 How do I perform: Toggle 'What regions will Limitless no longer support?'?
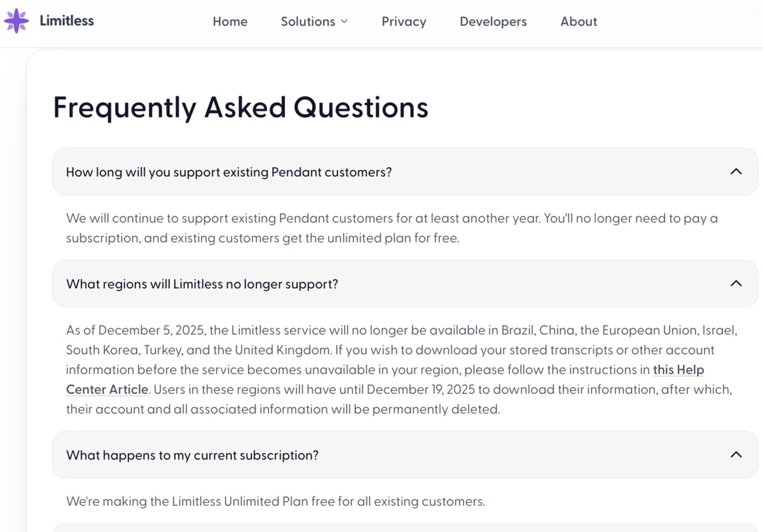pyautogui.click(x=404, y=283)
